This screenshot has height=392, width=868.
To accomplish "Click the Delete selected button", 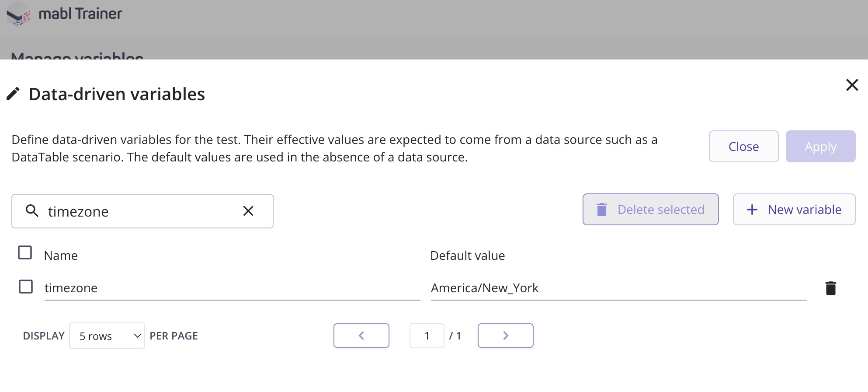I will click(x=650, y=210).
